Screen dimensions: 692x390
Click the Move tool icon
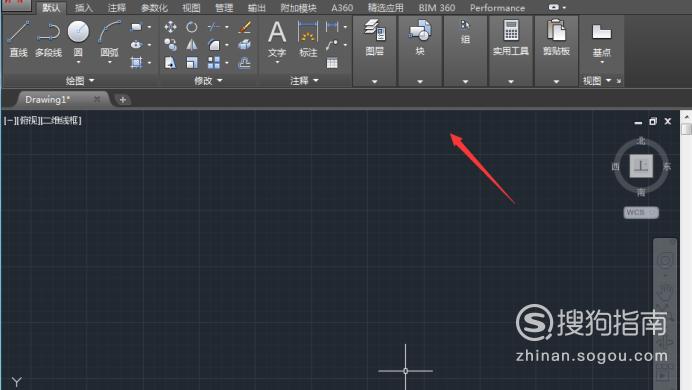tap(170, 27)
